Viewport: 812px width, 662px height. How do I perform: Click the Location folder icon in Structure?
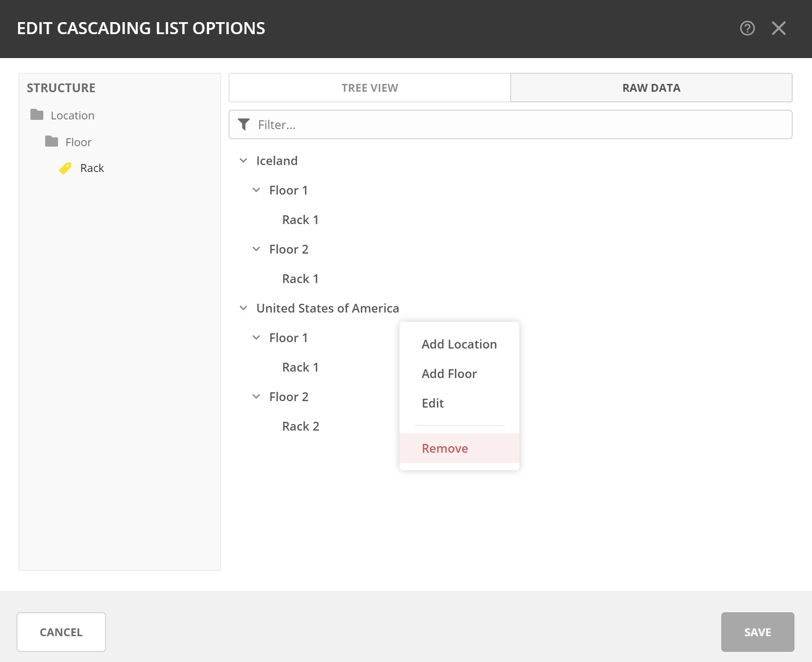[x=37, y=115]
